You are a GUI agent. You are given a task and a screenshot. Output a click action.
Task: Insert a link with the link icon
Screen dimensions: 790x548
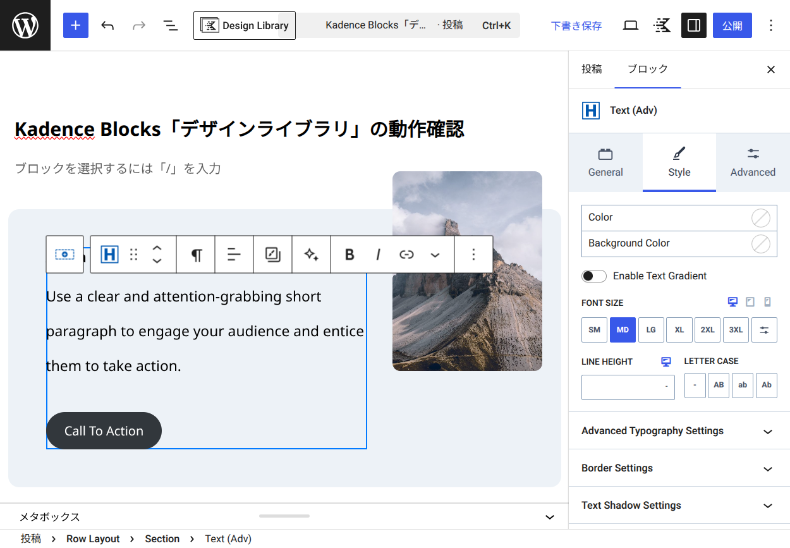pyautogui.click(x=407, y=254)
